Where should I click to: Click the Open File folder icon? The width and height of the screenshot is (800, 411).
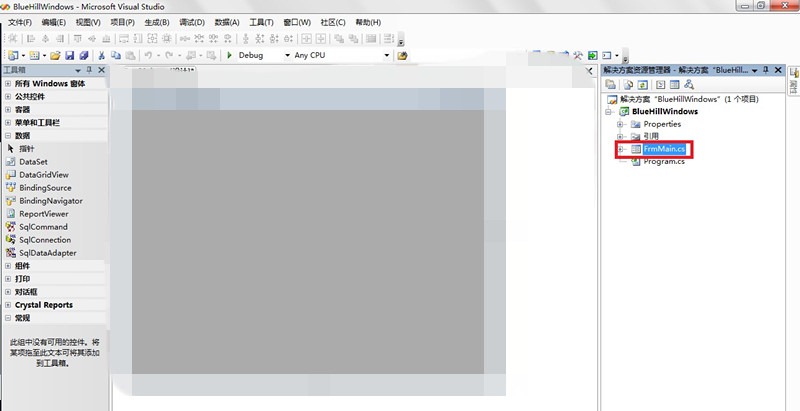[55, 55]
